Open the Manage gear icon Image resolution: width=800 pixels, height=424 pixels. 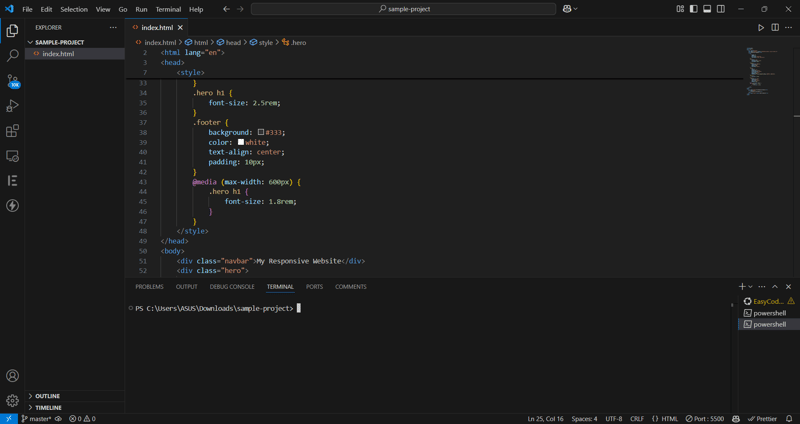click(12, 400)
